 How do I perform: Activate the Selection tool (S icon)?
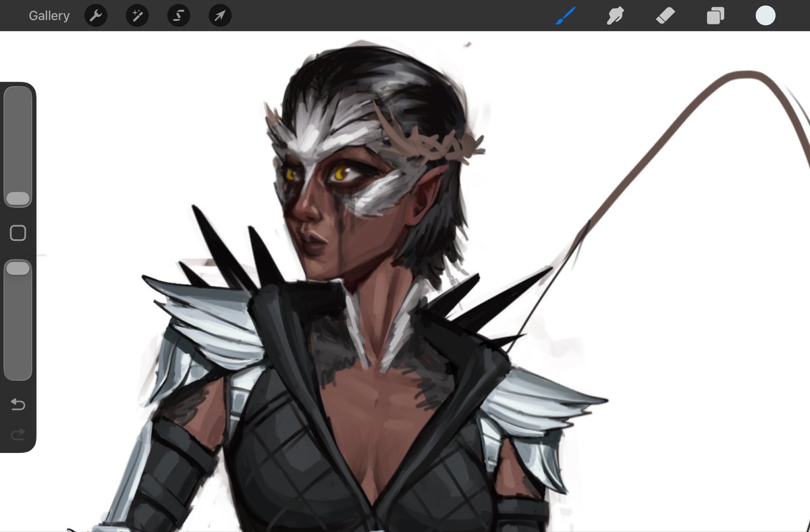[179, 16]
